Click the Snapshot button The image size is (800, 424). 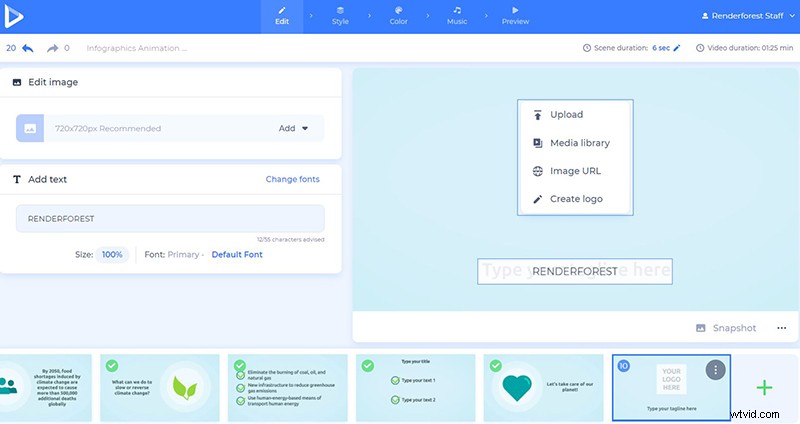pyautogui.click(x=726, y=328)
